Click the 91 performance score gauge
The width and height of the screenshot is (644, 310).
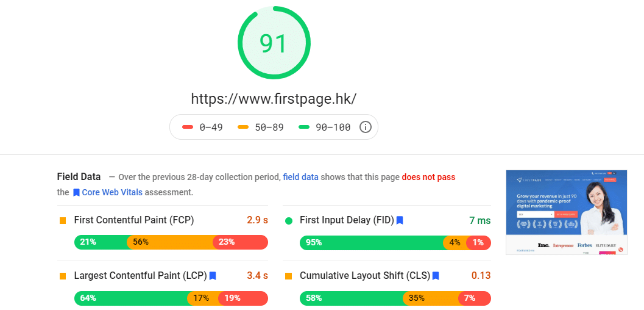point(274,43)
